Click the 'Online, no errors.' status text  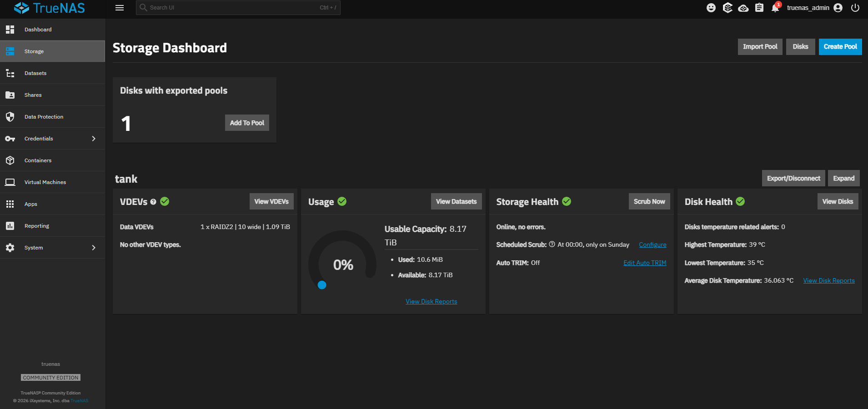click(521, 227)
